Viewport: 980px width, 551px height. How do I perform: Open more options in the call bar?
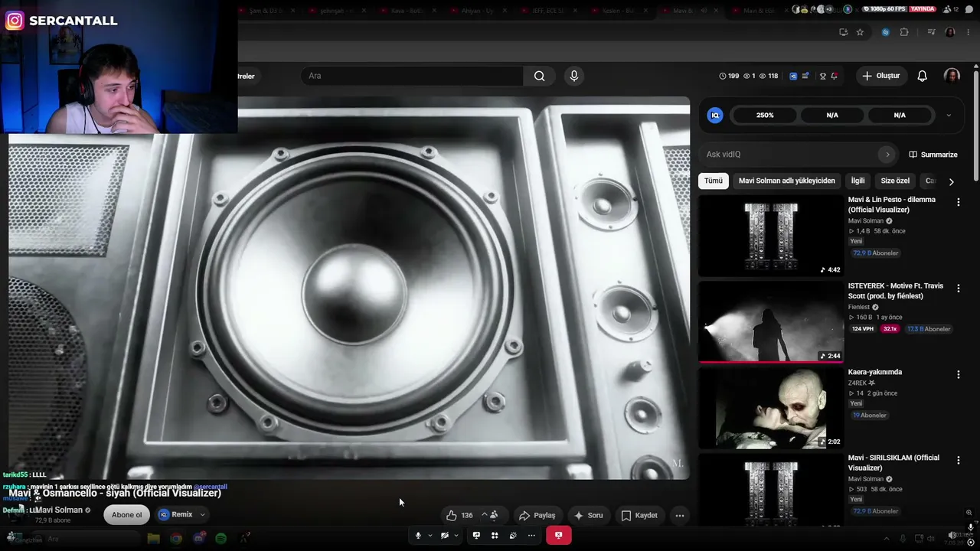pos(531,535)
